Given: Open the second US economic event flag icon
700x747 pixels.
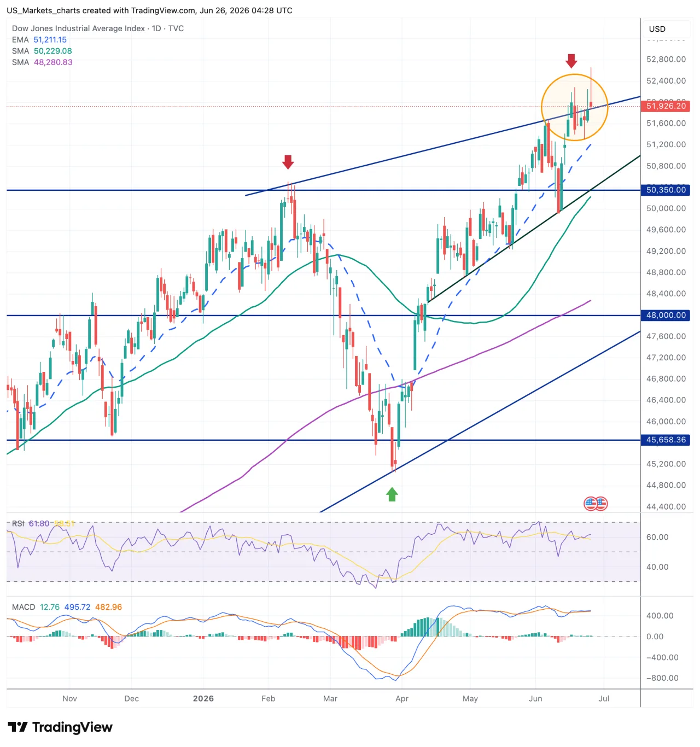Looking at the screenshot, I should click(601, 504).
